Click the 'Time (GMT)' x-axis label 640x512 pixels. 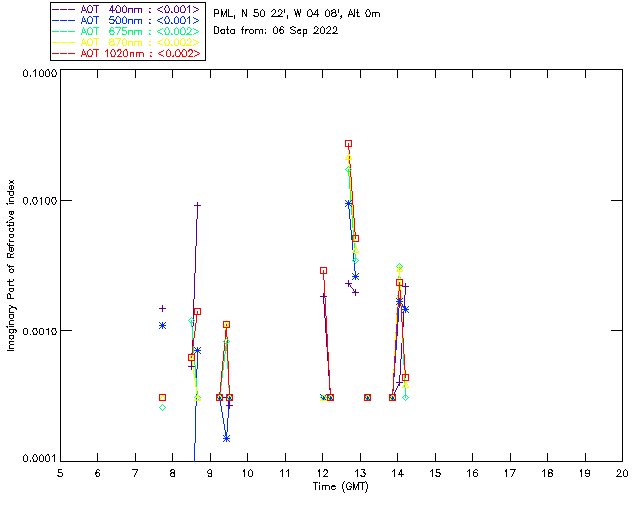[x=341, y=486]
